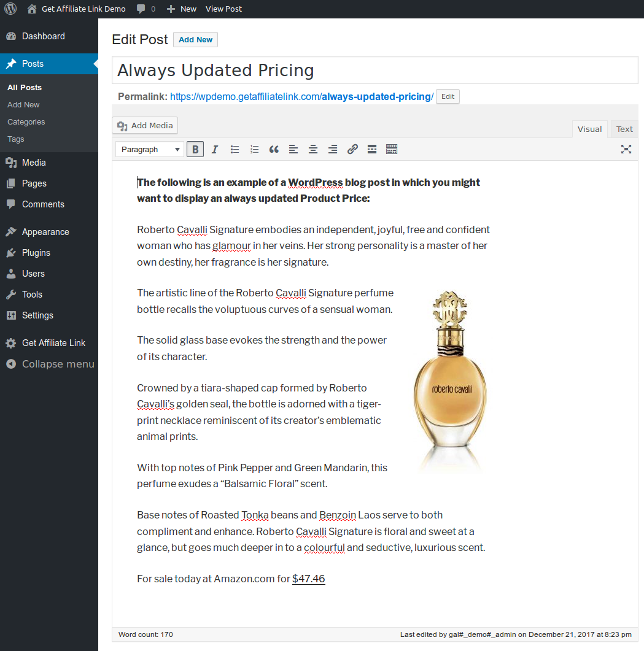The image size is (644, 651).
Task: Click paragraph starting Crowned by a tiara
Action: coord(259,412)
